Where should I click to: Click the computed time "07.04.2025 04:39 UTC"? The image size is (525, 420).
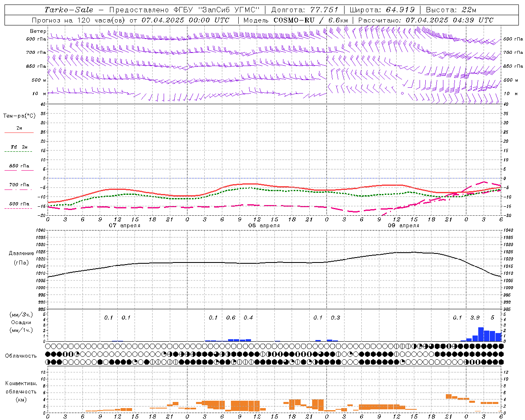(x=450, y=20)
